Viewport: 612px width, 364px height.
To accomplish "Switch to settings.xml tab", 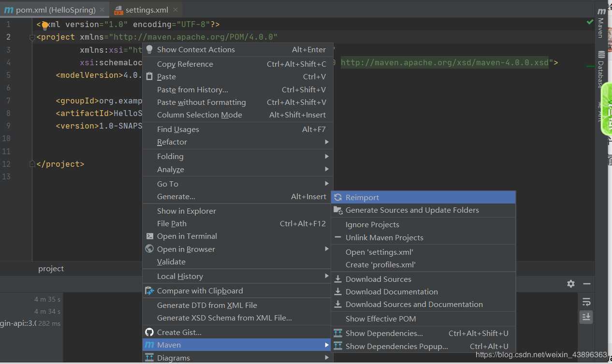I will (x=146, y=10).
